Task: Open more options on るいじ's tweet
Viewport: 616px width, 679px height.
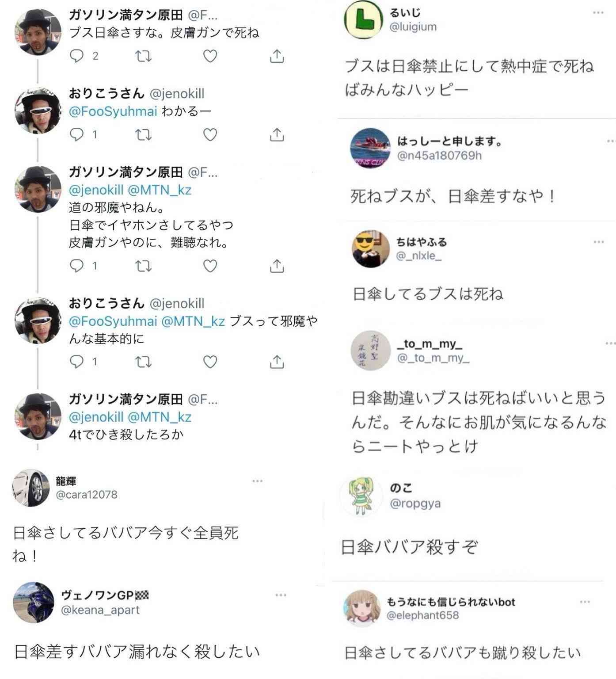Action: click(598, 12)
